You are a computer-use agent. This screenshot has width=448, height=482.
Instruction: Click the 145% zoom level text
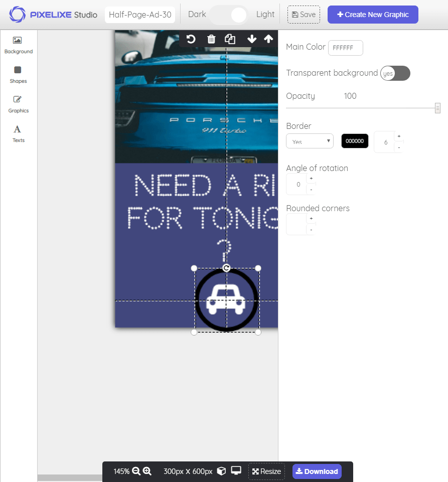pyautogui.click(x=121, y=471)
